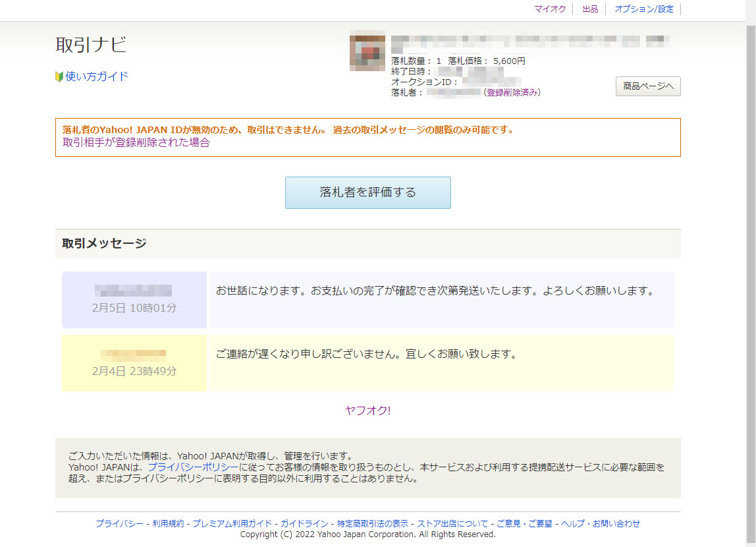Screen dimensions: 756x547
Task: Select 出品 in the top navigation
Action: [x=590, y=9]
